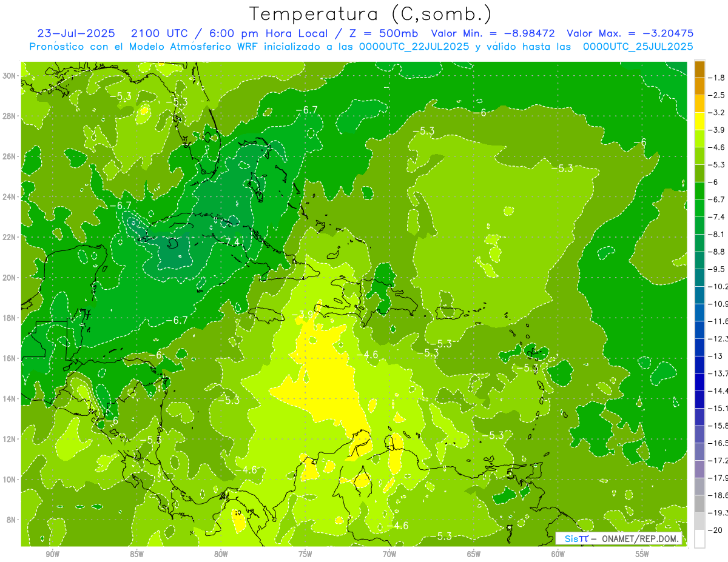Click the white swatch below -20 on color bar
Viewport: 728px width, 562px height.
[x=699, y=538]
